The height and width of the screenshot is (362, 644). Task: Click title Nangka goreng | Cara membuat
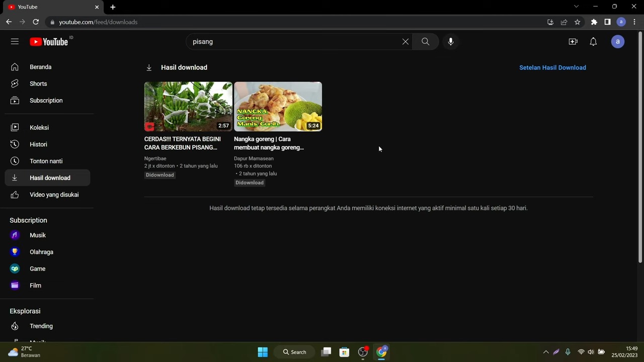(269, 143)
